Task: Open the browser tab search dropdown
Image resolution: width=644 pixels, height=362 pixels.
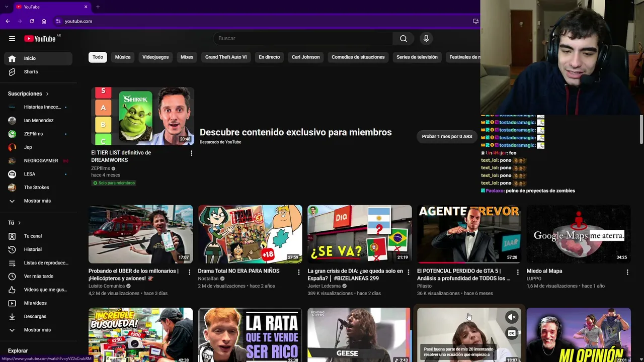Action: (x=6, y=7)
